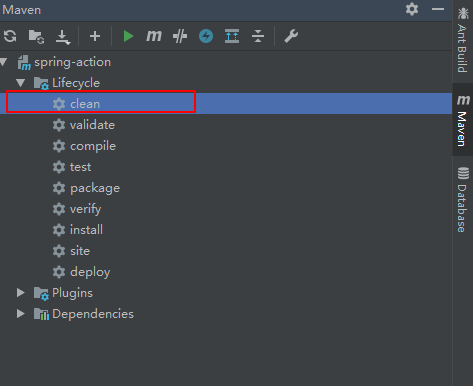
Task: Hide the Maven tool window
Action: click(x=438, y=9)
